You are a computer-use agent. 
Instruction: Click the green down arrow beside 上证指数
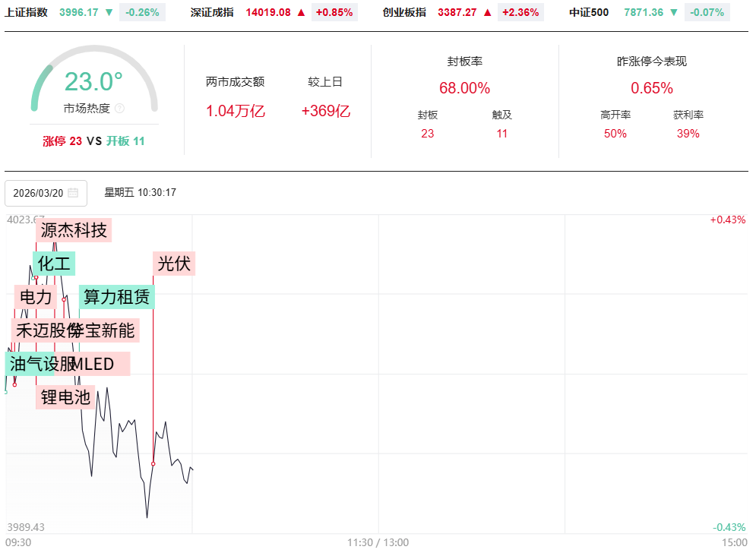109,12
